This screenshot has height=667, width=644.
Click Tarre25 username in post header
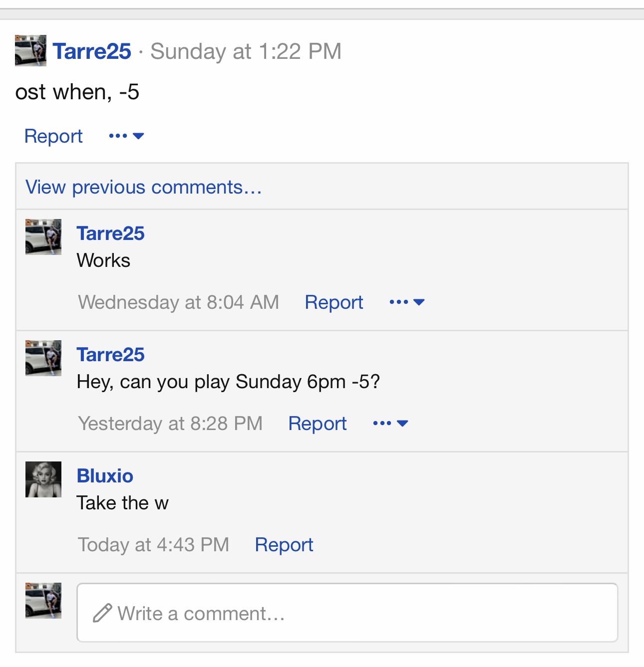click(x=92, y=51)
